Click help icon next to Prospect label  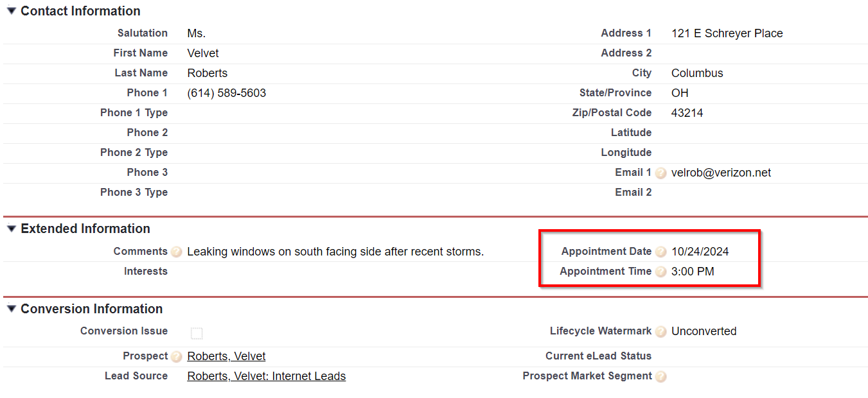176,357
